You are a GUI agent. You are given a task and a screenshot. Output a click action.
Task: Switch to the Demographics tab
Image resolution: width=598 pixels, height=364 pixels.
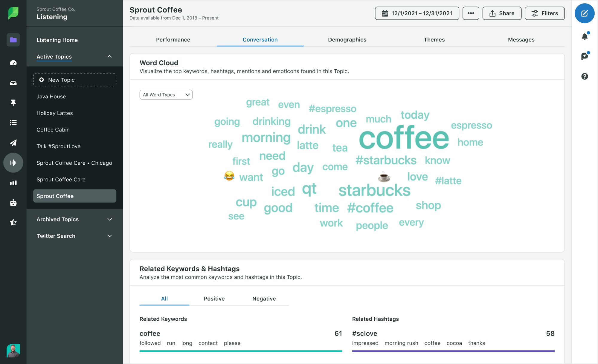coord(347,39)
